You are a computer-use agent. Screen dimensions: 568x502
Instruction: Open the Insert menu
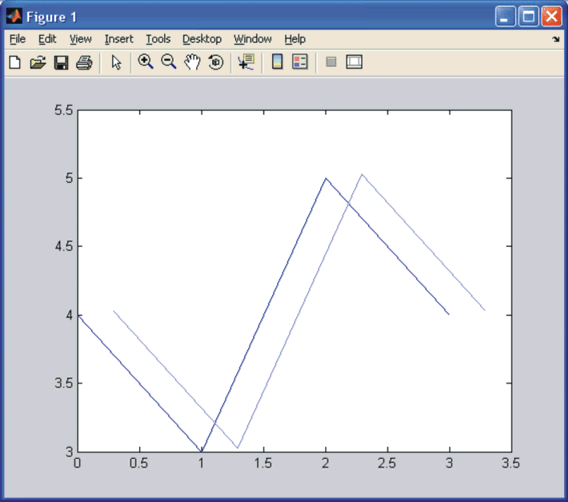[x=119, y=39]
